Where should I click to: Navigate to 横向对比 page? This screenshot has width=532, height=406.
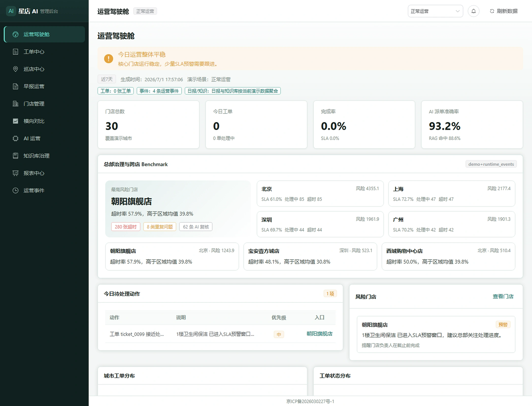(44, 121)
